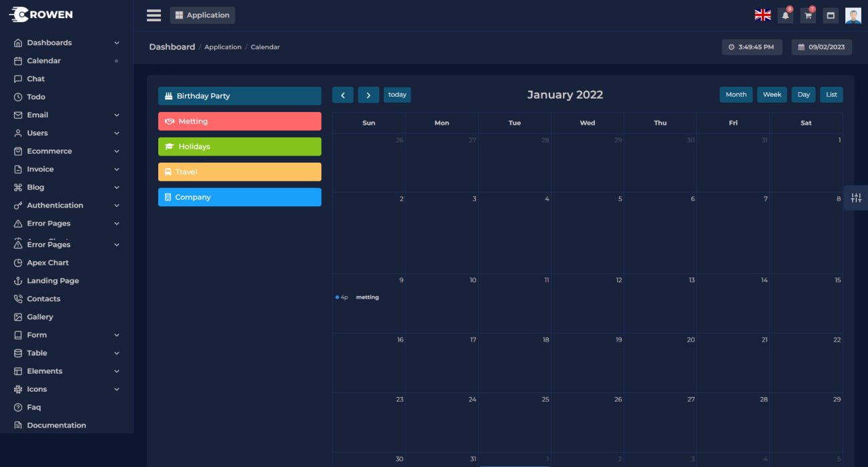Click the 09/02/2023 date badge
This screenshot has height=467, width=868.
[x=822, y=47]
